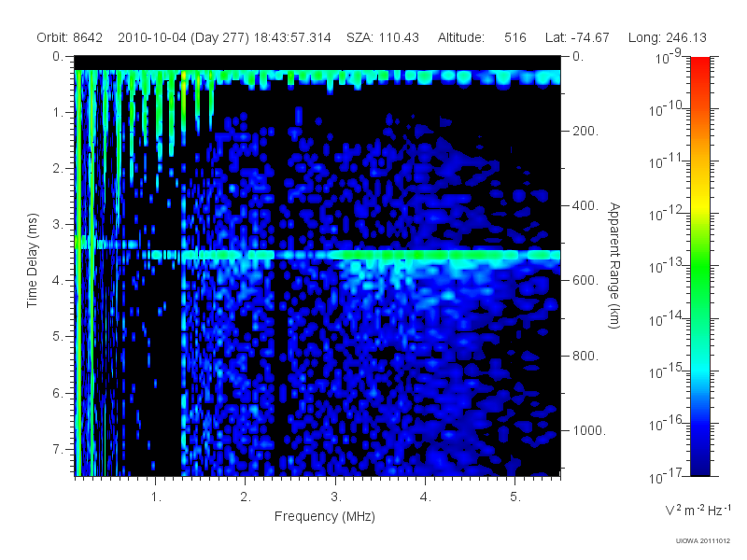Click the dark blue bottom of color bar
747x560 pixels.
[x=700, y=464]
